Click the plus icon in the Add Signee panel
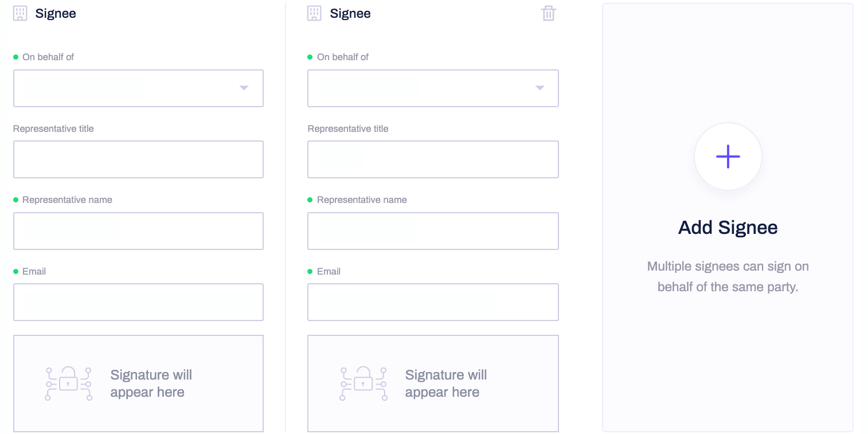 [728, 156]
